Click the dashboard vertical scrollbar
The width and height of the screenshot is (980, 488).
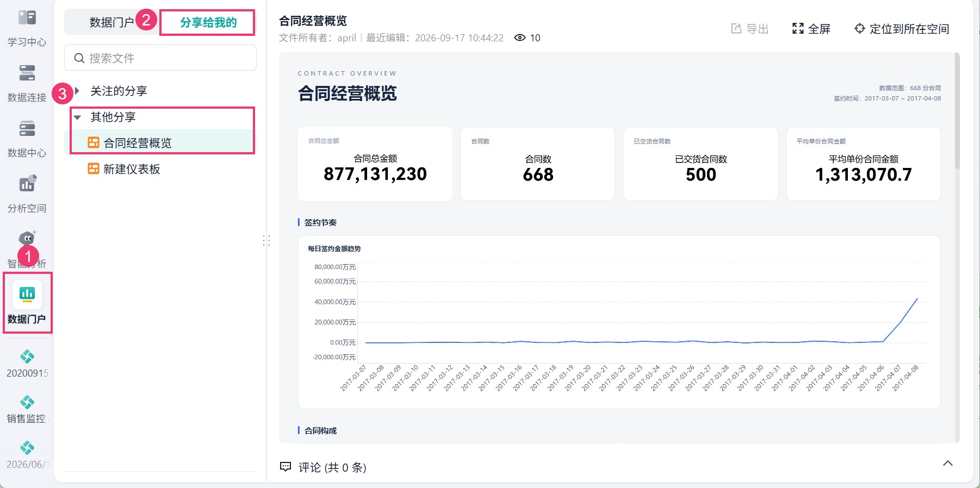point(957,111)
